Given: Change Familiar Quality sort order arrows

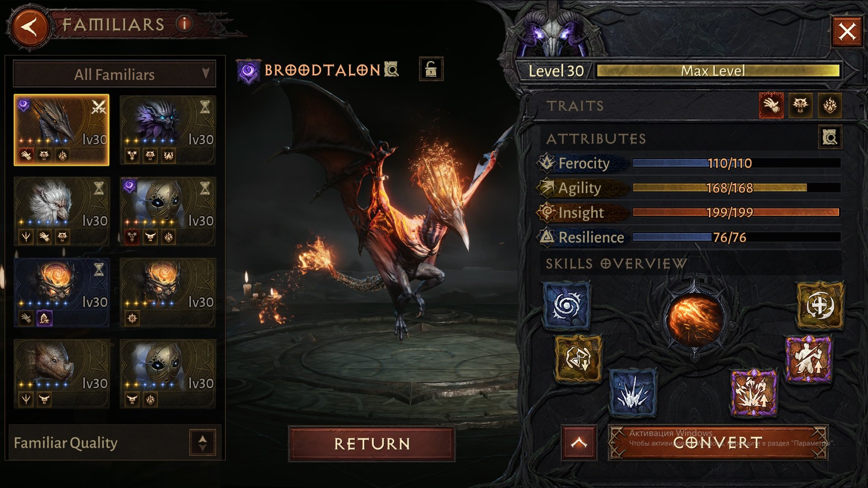Looking at the screenshot, I should click(x=203, y=442).
